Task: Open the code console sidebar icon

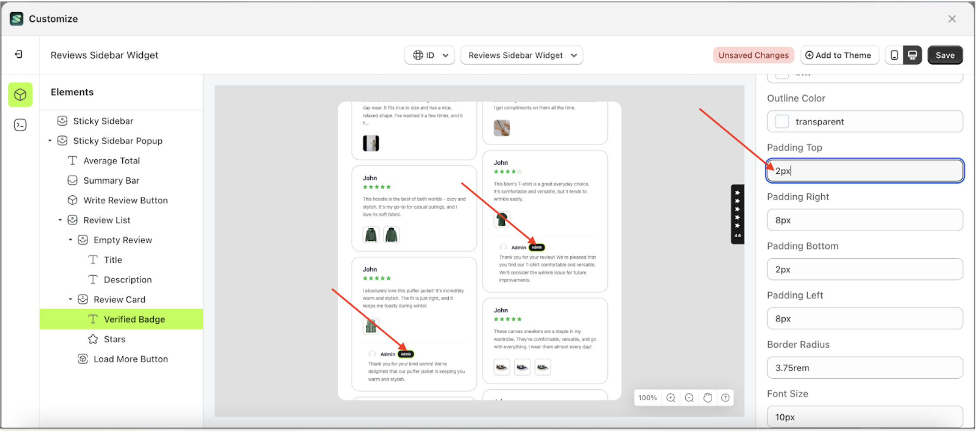Action: pyautogui.click(x=20, y=125)
